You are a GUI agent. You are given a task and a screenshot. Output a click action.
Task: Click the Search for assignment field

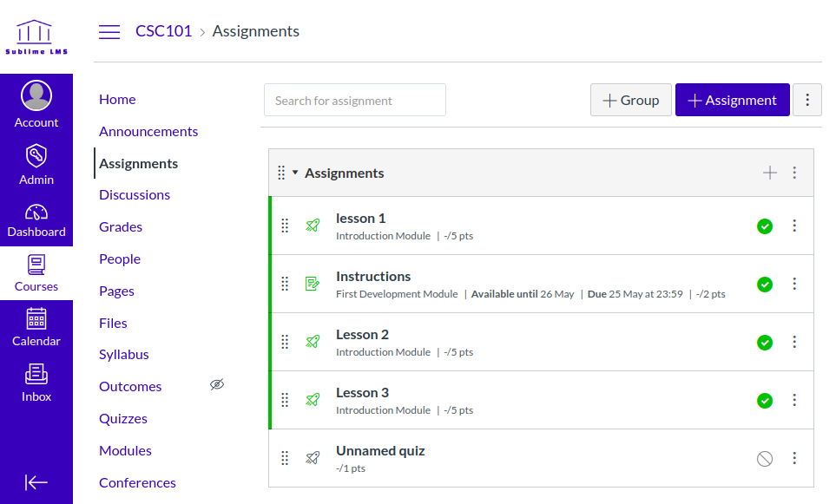point(354,100)
